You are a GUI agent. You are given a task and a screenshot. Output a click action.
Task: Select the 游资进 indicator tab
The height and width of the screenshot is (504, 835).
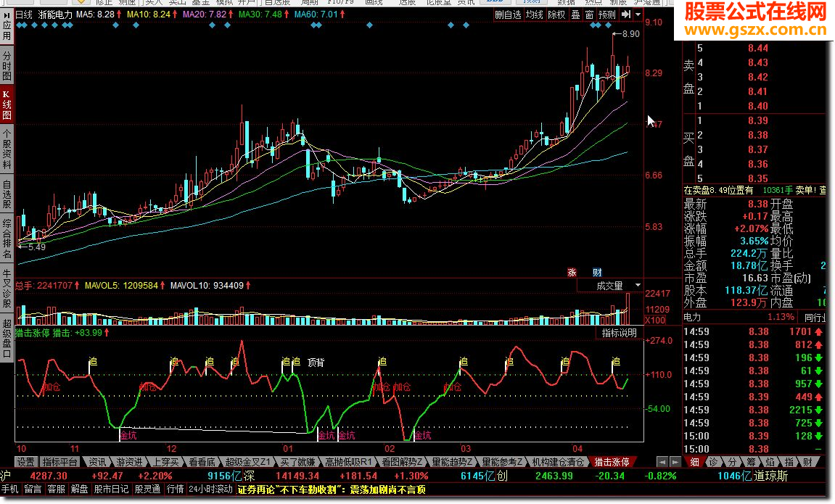click(129, 462)
